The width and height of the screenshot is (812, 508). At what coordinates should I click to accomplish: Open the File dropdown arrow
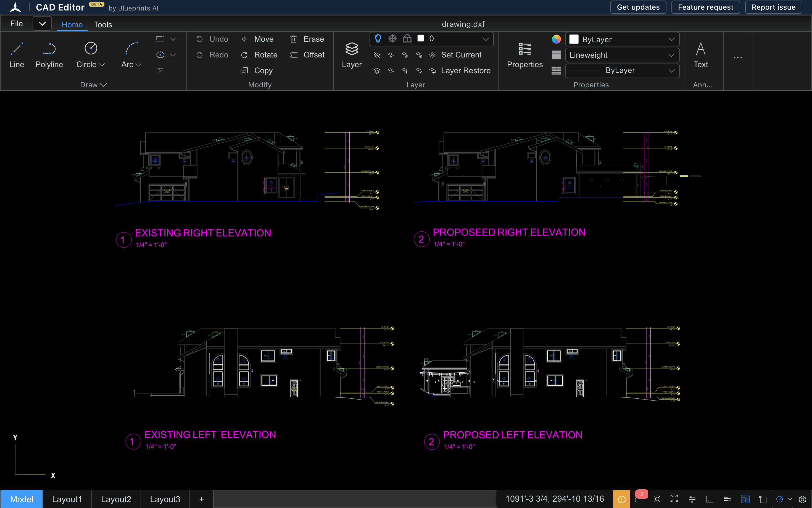(42, 23)
